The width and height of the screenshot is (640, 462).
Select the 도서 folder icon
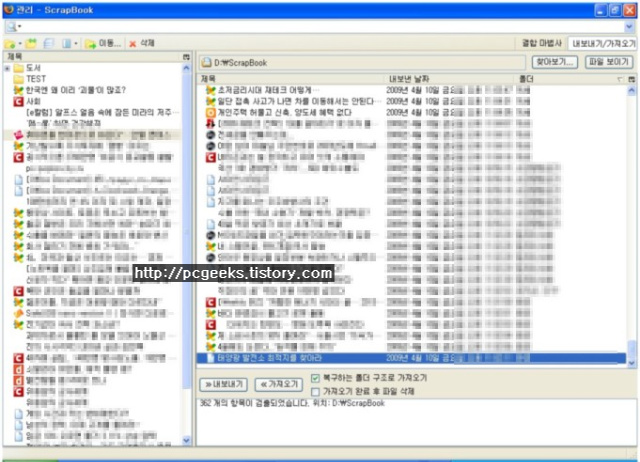tap(18, 68)
